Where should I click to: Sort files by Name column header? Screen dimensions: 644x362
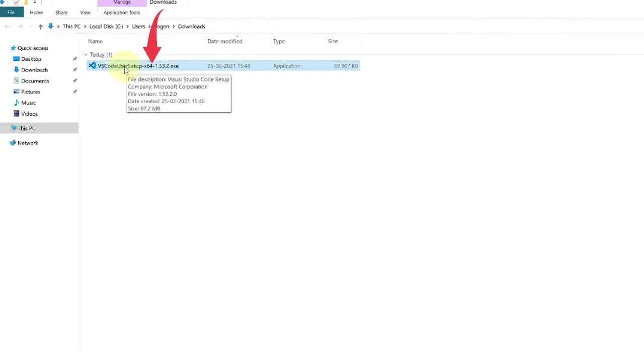point(96,41)
